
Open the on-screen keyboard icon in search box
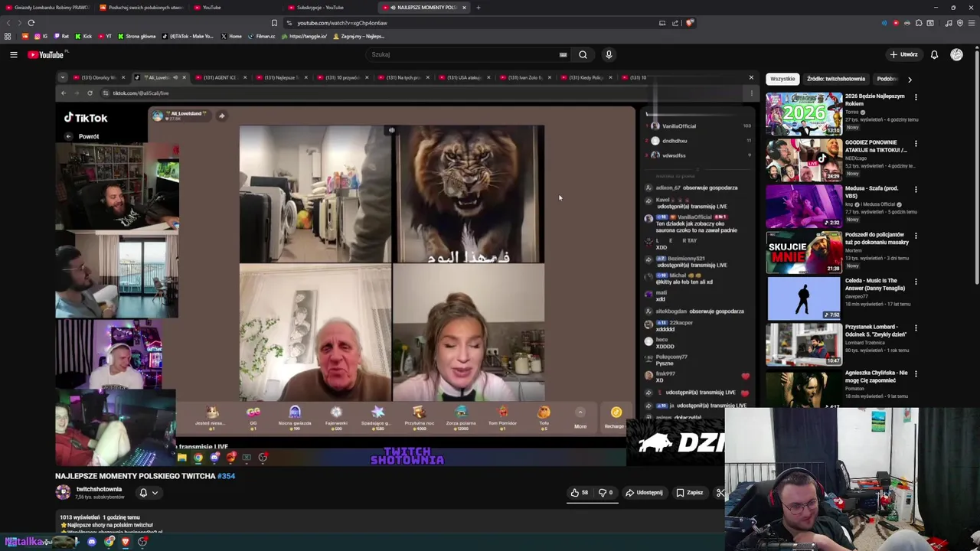[x=563, y=54]
